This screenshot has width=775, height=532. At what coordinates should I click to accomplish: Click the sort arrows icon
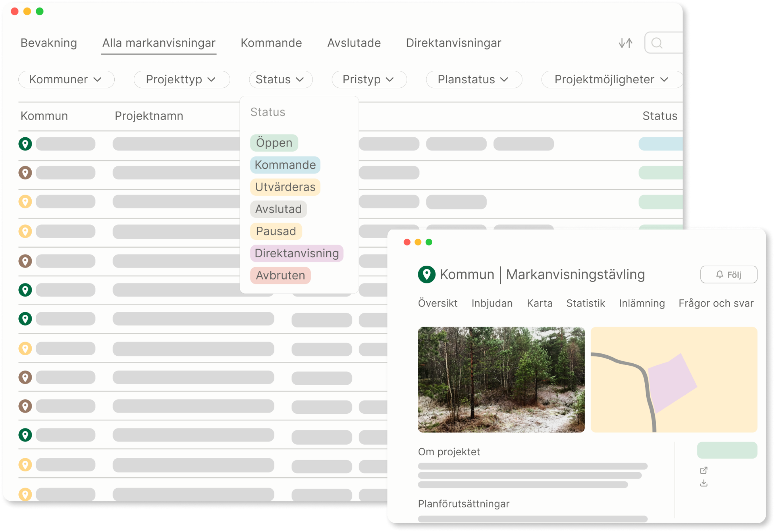click(625, 43)
